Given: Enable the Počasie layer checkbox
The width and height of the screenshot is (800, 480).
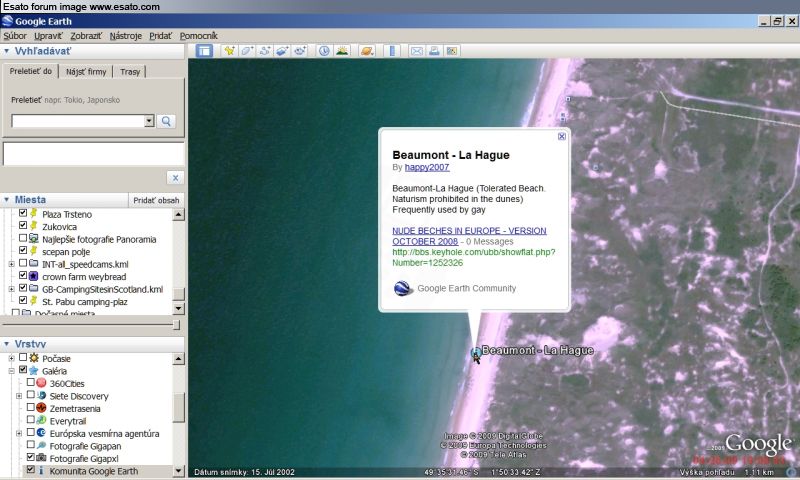Looking at the screenshot, I should tap(23, 358).
